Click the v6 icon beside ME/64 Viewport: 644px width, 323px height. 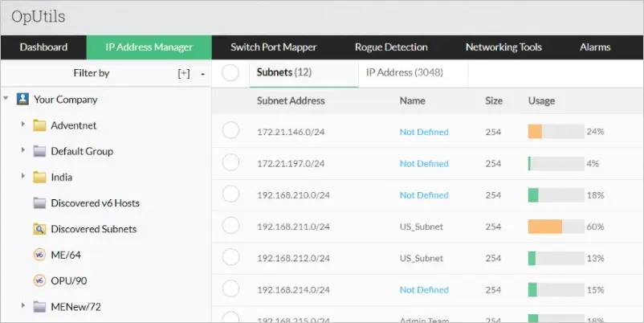[39, 255]
